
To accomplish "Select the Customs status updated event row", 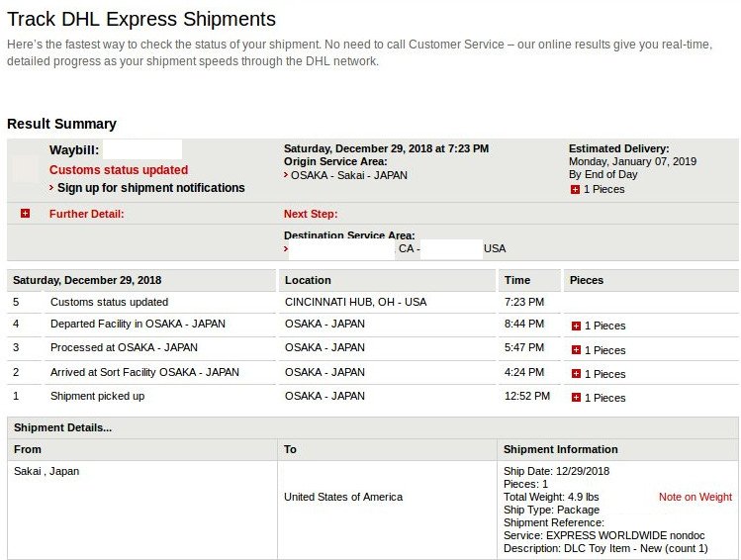I will [373, 302].
